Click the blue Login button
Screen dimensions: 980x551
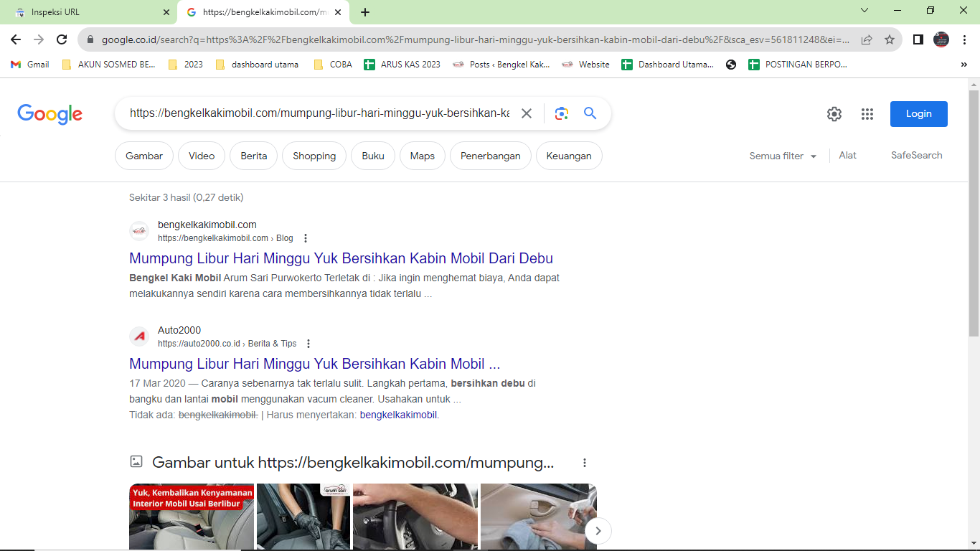(x=919, y=114)
